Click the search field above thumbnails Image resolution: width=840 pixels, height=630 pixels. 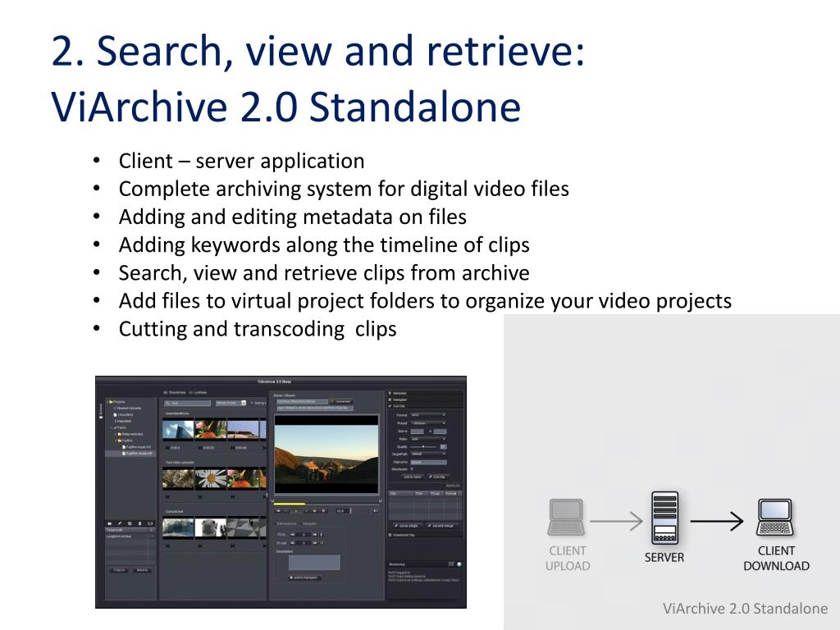tap(188, 403)
